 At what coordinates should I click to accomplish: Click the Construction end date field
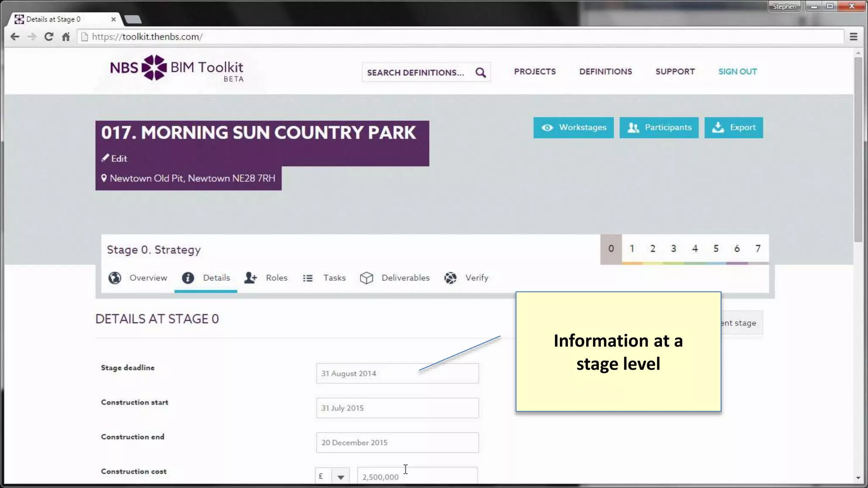pyautogui.click(x=398, y=443)
